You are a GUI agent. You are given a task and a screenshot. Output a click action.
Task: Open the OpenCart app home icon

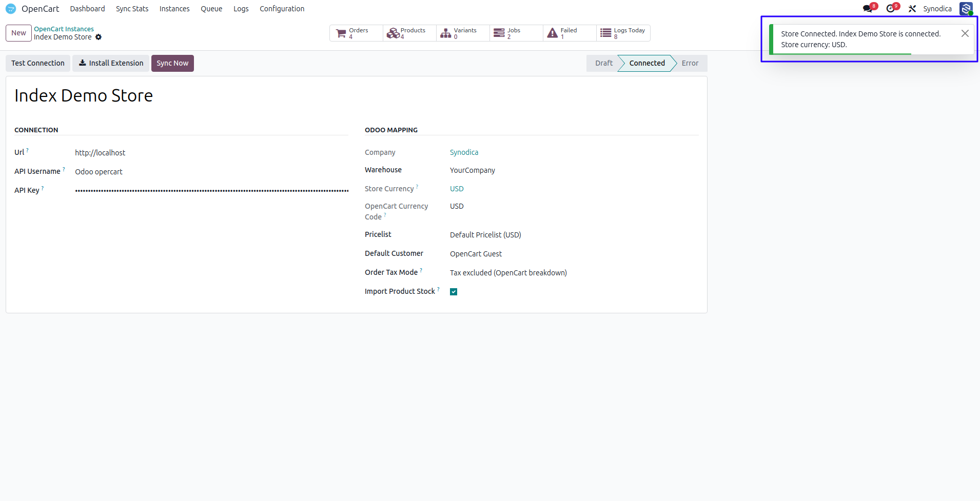pos(11,9)
